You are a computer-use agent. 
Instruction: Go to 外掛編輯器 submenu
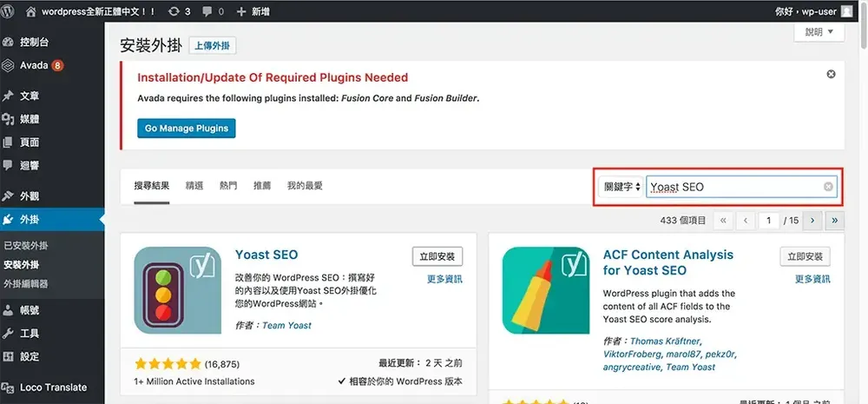pyautogui.click(x=26, y=284)
